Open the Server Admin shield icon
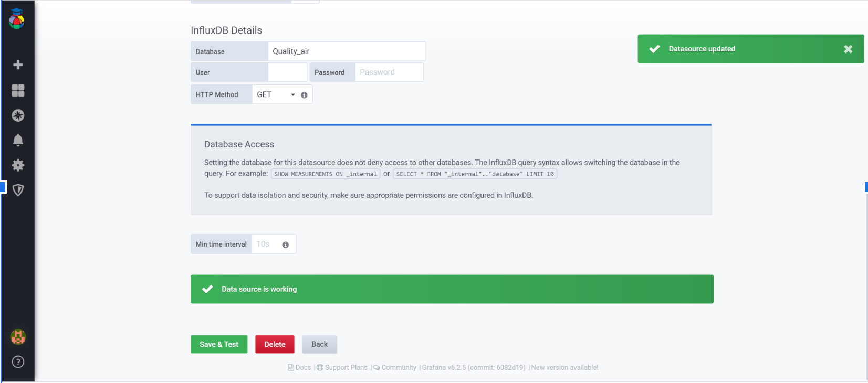The image size is (868, 383). click(18, 190)
